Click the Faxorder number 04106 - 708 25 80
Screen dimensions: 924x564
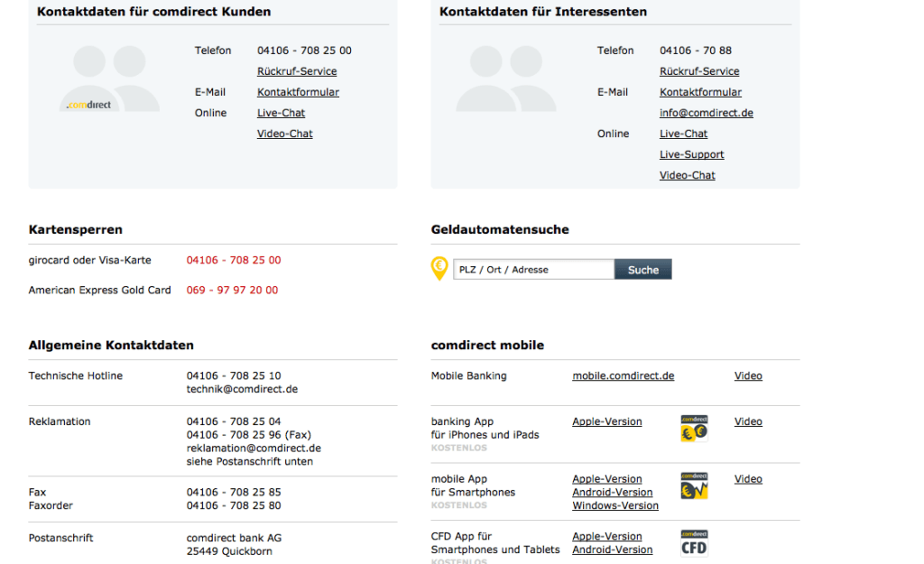[234, 505]
